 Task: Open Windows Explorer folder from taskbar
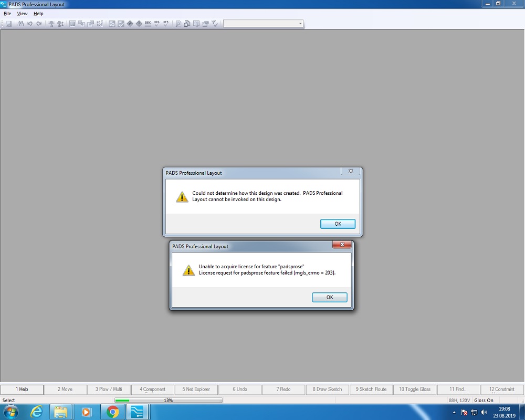(61, 412)
